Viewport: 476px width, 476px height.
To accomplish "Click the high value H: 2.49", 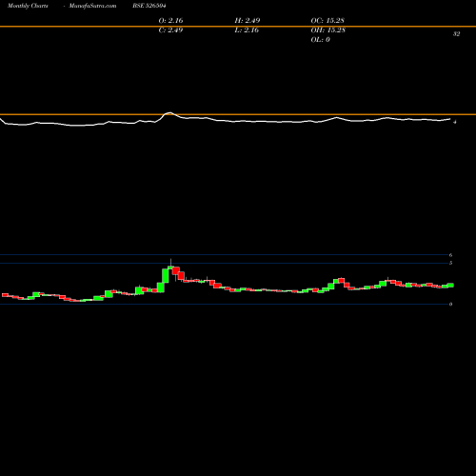I will 248,20.
